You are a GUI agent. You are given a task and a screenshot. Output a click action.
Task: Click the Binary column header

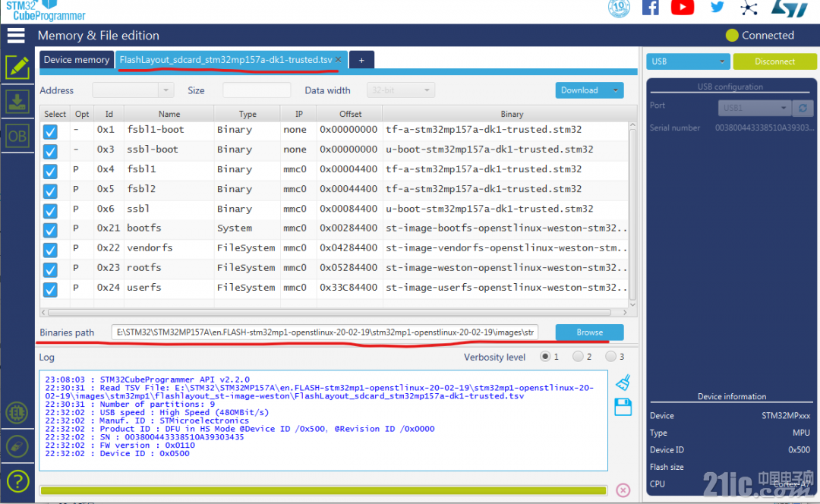click(511, 114)
